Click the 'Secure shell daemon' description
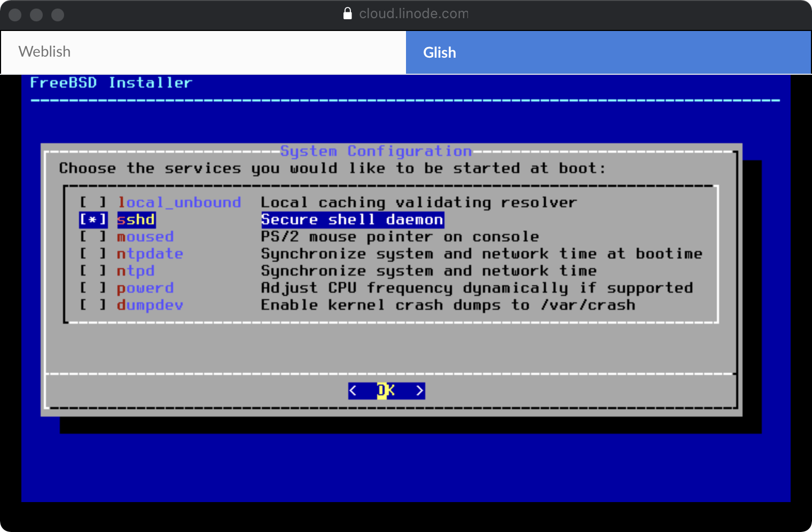 tap(352, 220)
